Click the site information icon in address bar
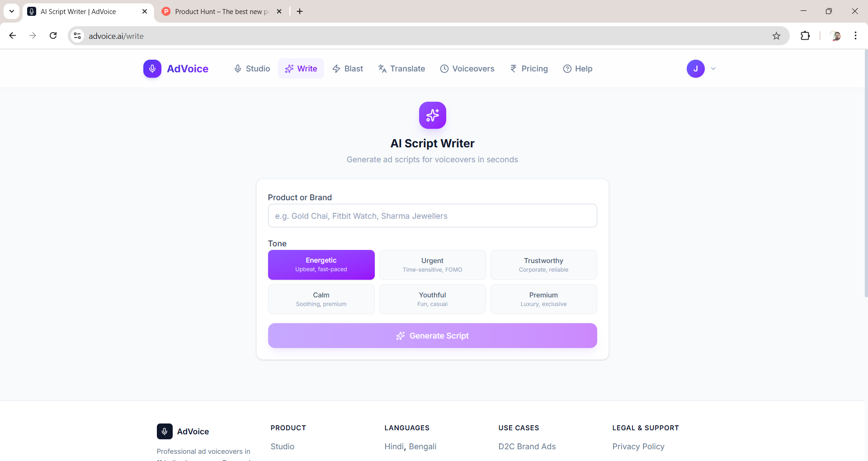Image resolution: width=868 pixels, height=461 pixels. [x=78, y=36]
